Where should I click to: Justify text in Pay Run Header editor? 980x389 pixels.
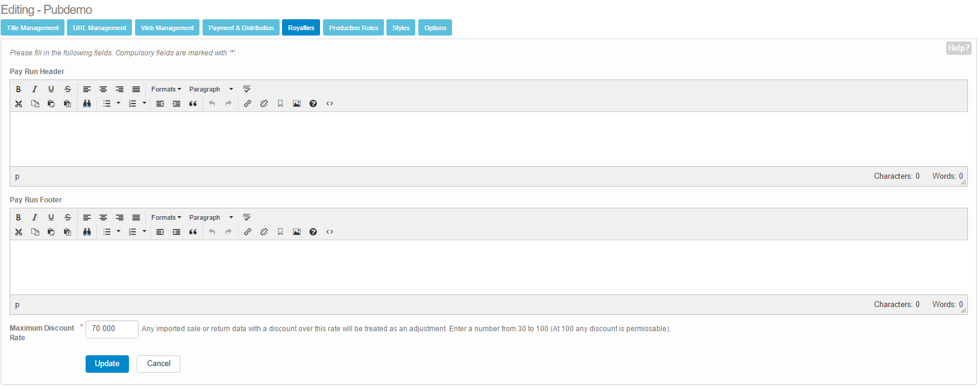136,89
